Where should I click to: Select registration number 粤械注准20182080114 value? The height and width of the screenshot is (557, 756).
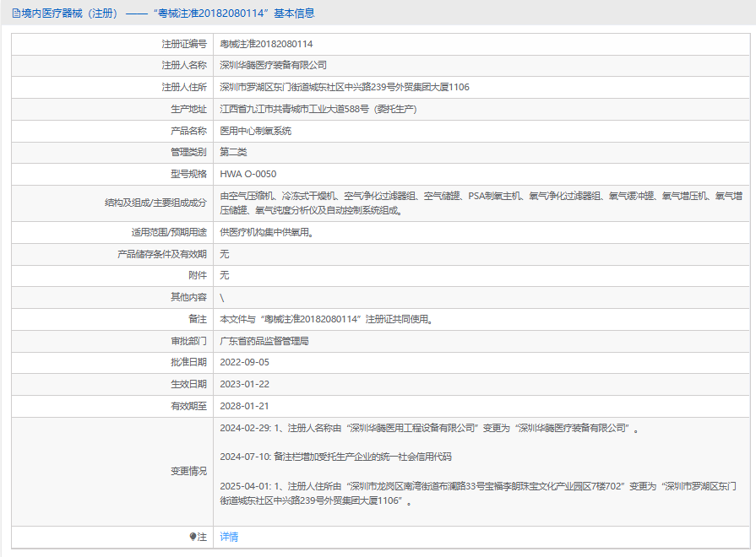pos(266,44)
